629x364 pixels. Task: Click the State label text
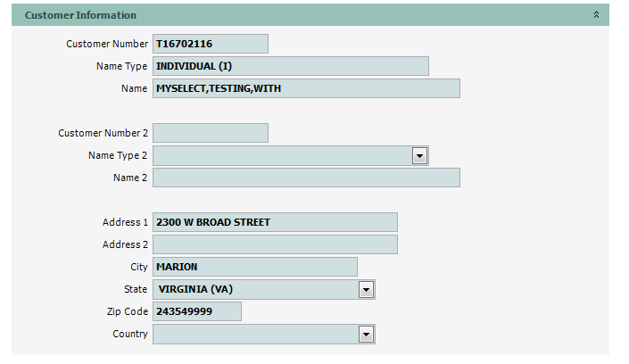tap(136, 289)
